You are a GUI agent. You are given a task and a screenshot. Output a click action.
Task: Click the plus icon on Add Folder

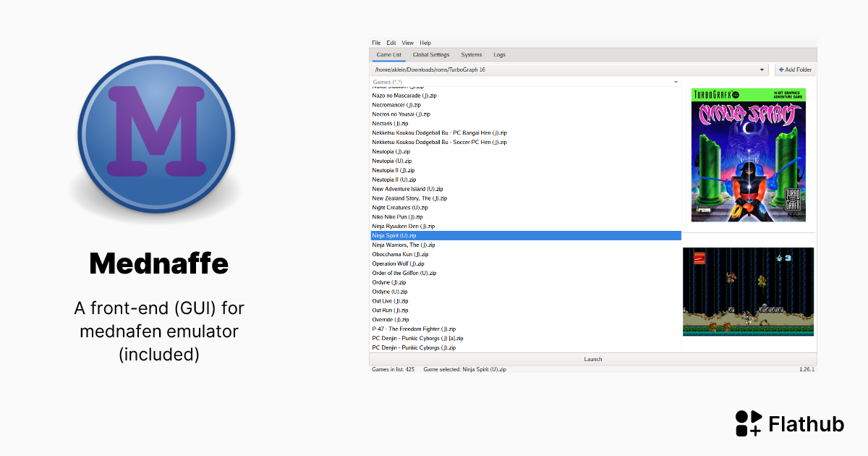(780, 69)
